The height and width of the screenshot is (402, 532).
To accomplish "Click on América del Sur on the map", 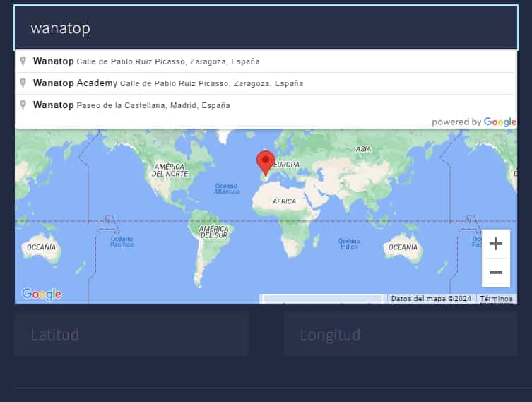I will point(213,232).
